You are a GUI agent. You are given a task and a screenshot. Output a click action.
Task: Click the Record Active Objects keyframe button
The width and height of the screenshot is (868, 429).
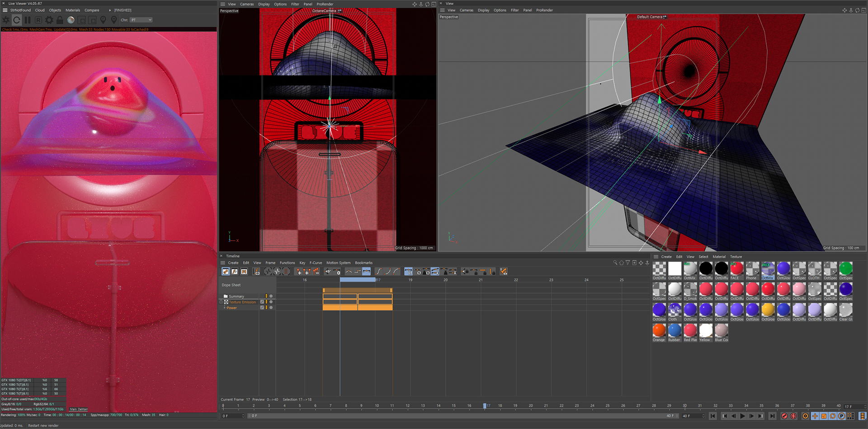(784, 416)
